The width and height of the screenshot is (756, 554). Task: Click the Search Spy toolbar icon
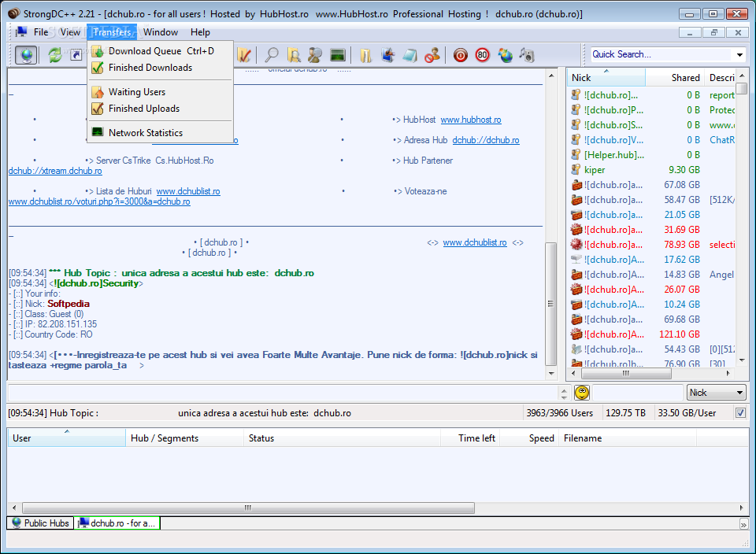315,55
